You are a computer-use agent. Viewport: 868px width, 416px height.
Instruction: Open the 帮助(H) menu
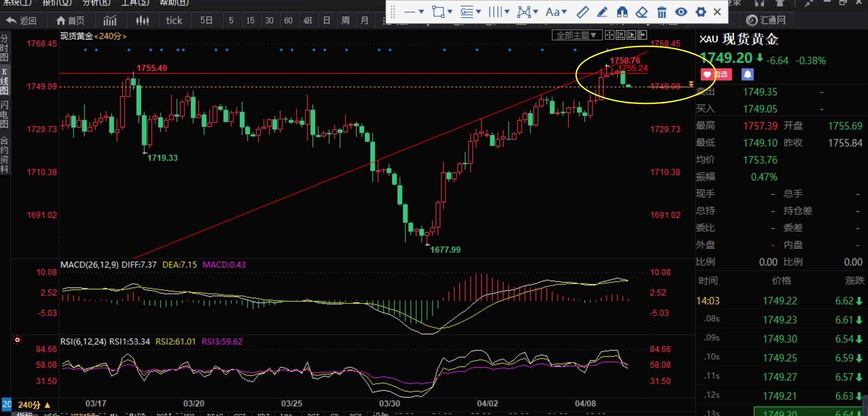[x=174, y=3]
